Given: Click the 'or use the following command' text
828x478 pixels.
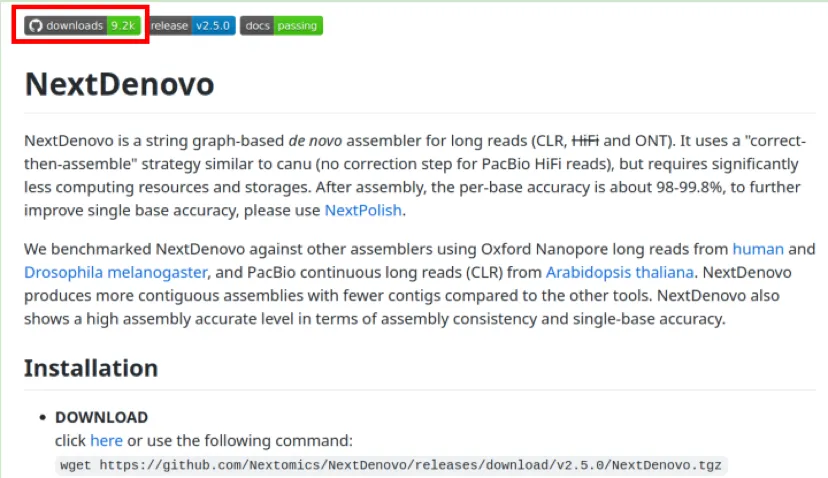Looking at the screenshot, I should (x=240, y=440).
